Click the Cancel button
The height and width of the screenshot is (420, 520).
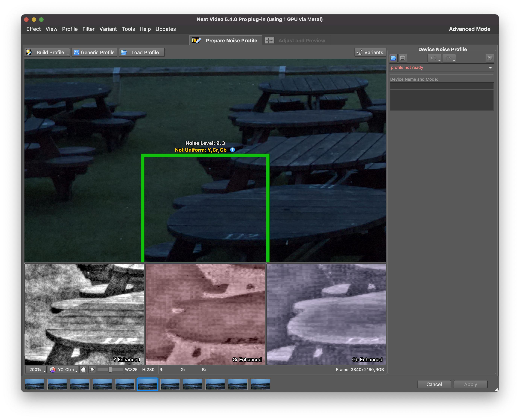coord(434,384)
